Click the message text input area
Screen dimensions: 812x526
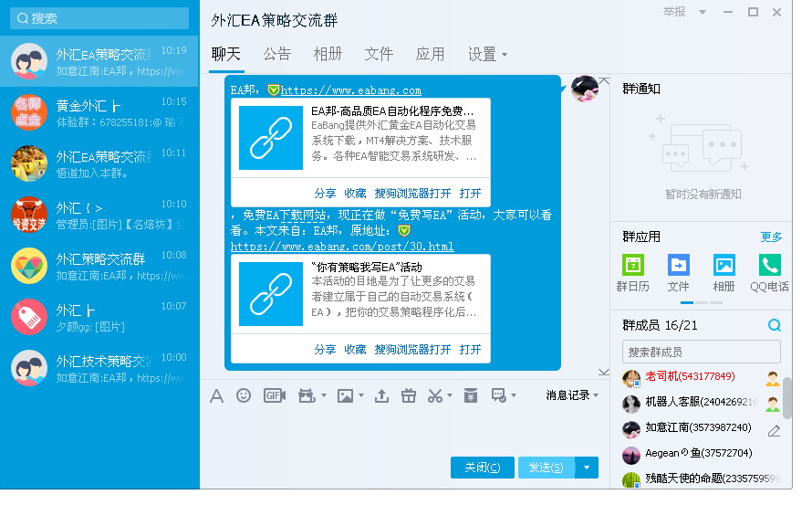[x=404, y=430]
